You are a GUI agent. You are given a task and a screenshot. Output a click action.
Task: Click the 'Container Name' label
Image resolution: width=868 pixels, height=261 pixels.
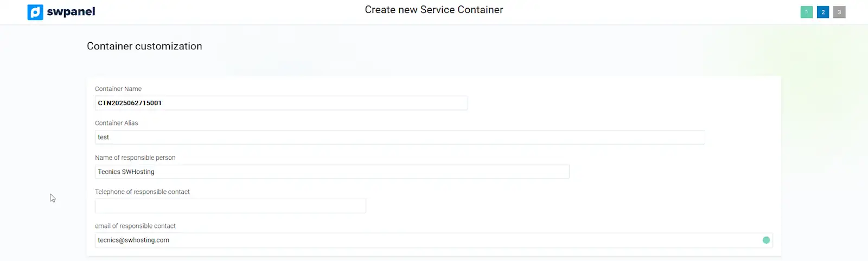tap(118, 89)
